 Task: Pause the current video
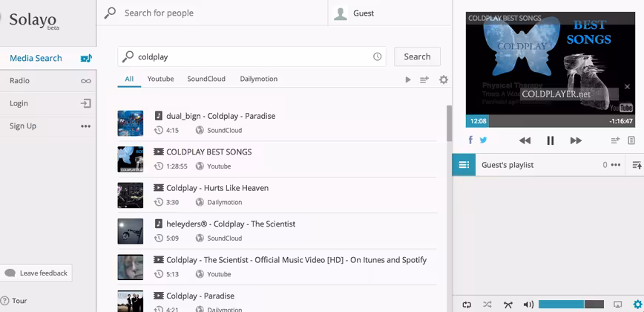551,140
